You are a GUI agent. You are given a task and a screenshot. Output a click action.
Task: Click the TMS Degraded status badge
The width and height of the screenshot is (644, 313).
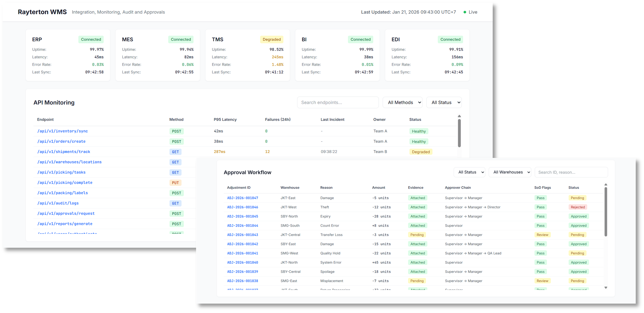coord(272,39)
